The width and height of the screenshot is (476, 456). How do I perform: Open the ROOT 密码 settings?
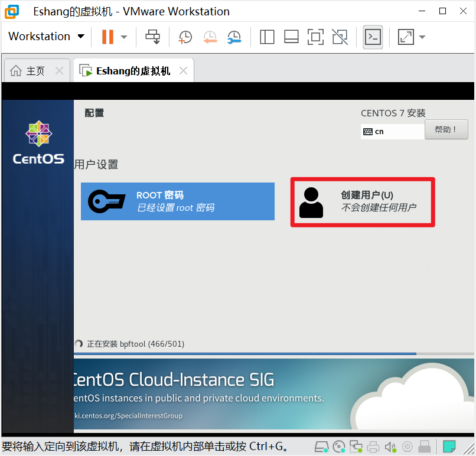click(178, 201)
